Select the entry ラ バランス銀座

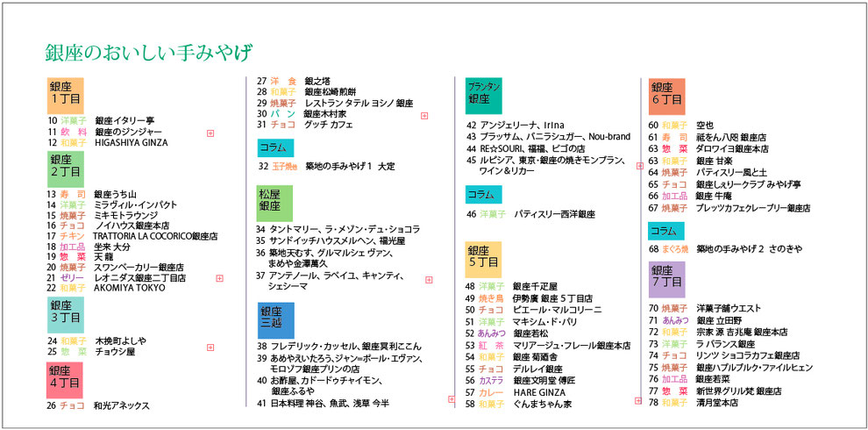pos(725,344)
